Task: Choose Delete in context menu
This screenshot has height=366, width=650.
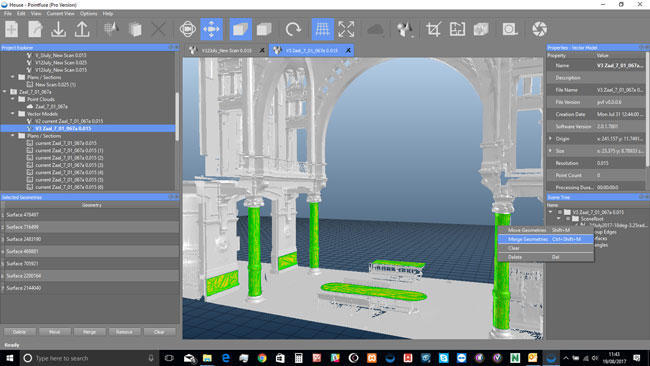Action: [545, 257]
